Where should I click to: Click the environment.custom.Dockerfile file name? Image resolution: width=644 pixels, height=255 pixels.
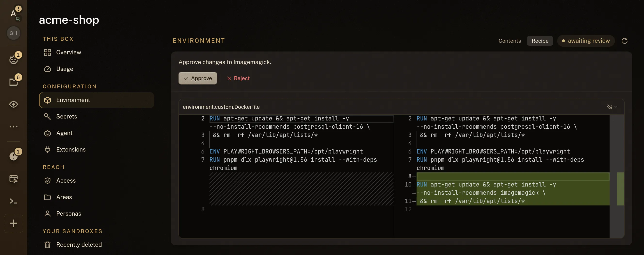click(221, 107)
